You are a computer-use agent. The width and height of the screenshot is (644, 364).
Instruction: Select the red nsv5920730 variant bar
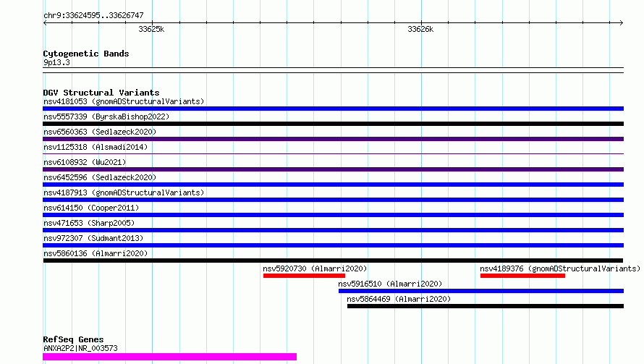click(304, 276)
